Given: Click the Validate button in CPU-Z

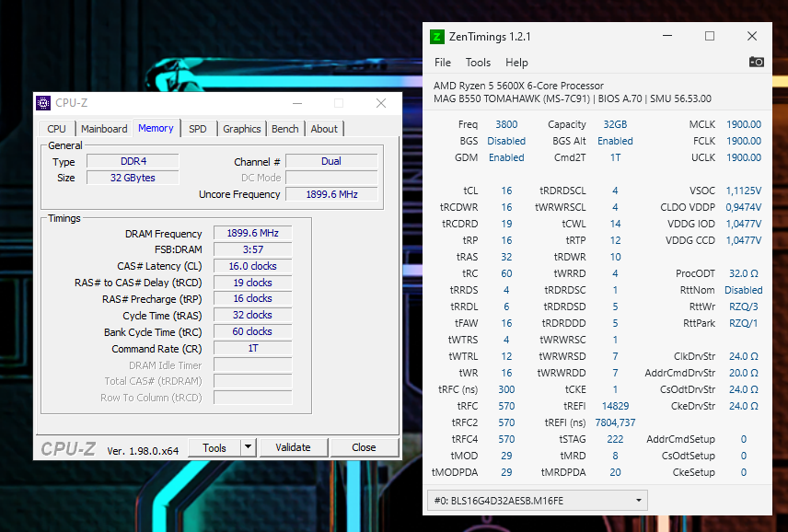Looking at the screenshot, I should click(x=293, y=447).
